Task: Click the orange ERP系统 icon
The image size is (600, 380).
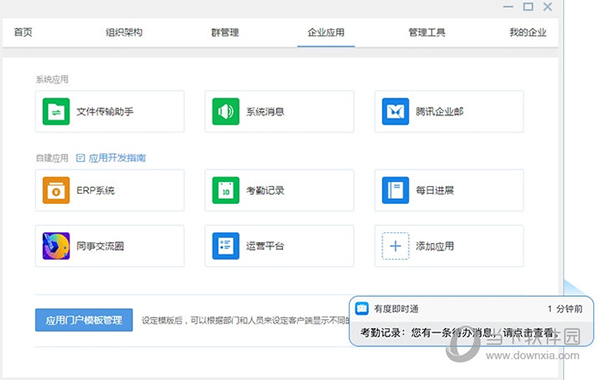Action: point(56,190)
